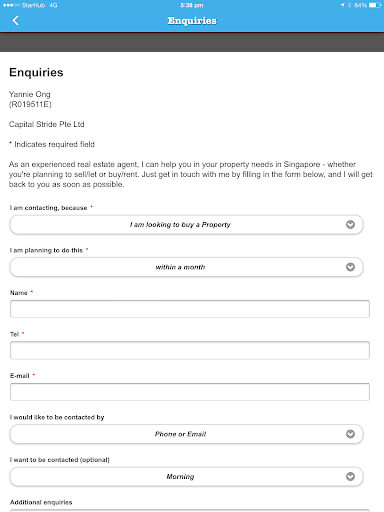Expand the 'Morning' contact time dropdown
Image resolution: width=384 pixels, height=512 pixels.
(186, 477)
